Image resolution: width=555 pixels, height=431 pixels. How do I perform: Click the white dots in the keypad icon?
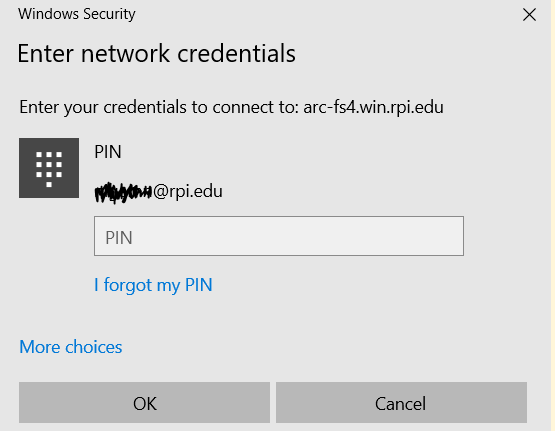[x=49, y=169]
